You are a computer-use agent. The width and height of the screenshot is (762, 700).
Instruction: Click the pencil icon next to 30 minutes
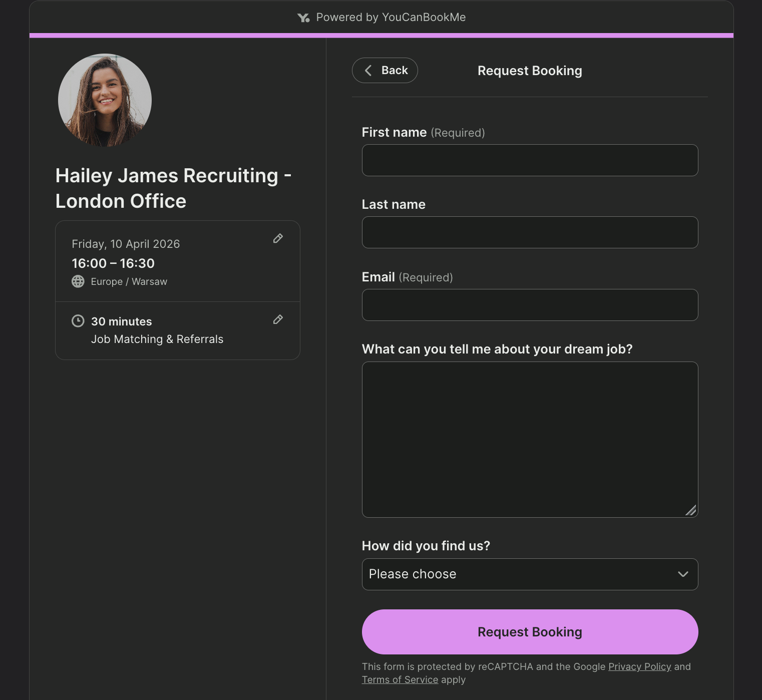coord(278,319)
